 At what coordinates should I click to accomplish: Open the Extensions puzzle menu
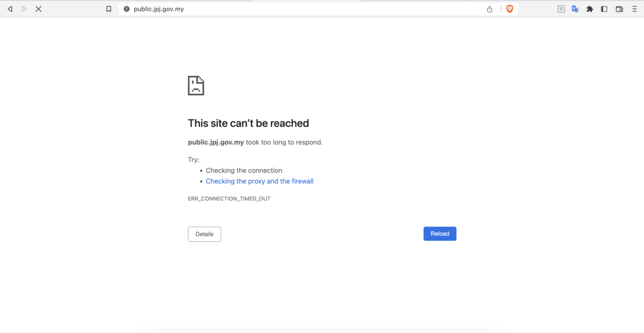(x=590, y=9)
